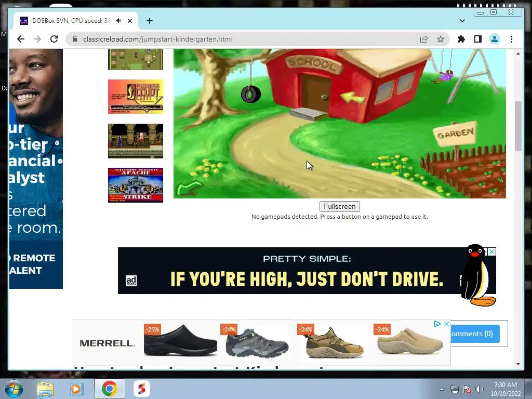Click the green back arrow in game

pos(189,188)
